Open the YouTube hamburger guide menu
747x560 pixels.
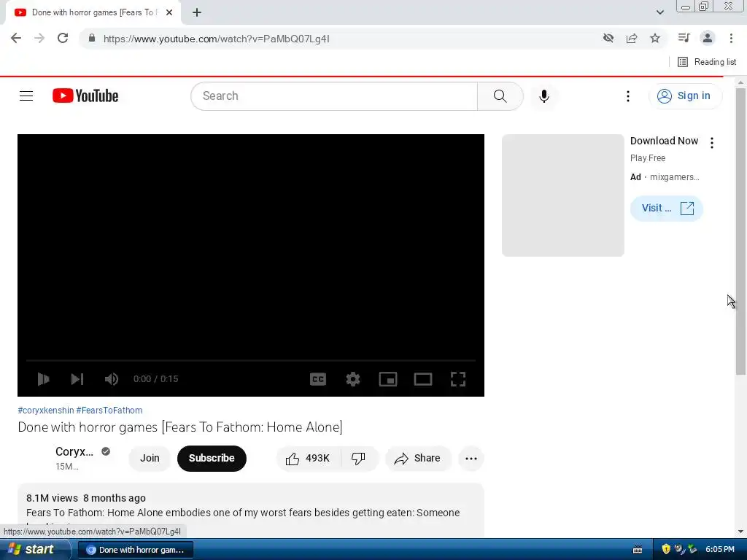point(26,96)
